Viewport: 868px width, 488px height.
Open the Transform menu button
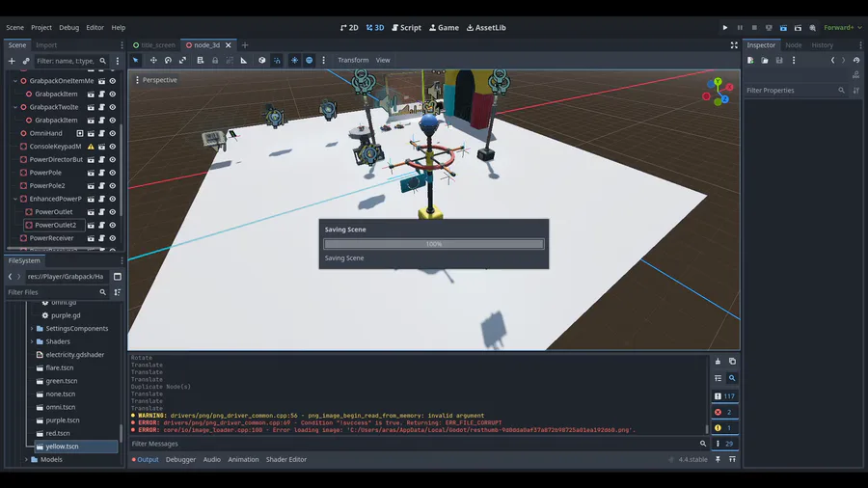click(x=353, y=61)
